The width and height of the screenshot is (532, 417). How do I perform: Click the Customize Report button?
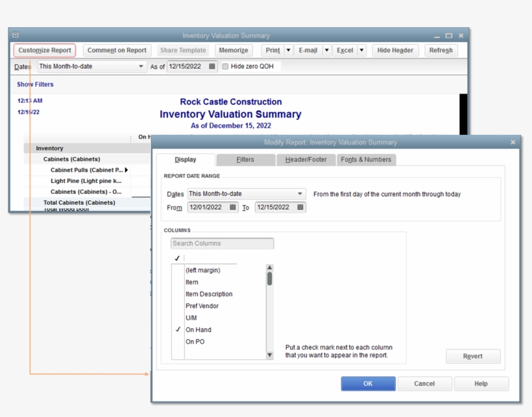45,50
